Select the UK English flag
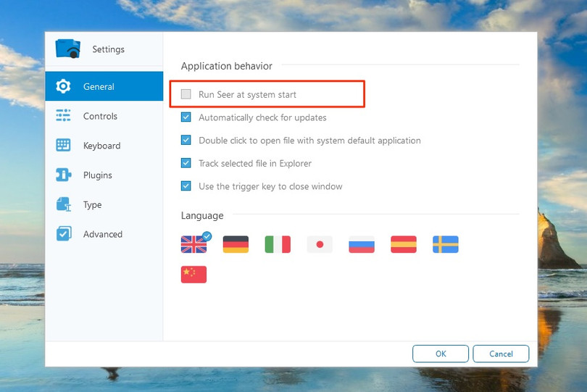 tap(193, 245)
